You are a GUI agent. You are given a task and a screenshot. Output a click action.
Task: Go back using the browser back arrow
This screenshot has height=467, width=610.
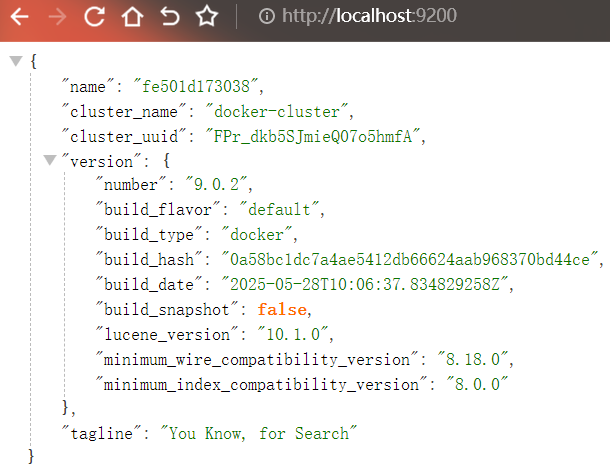19,16
